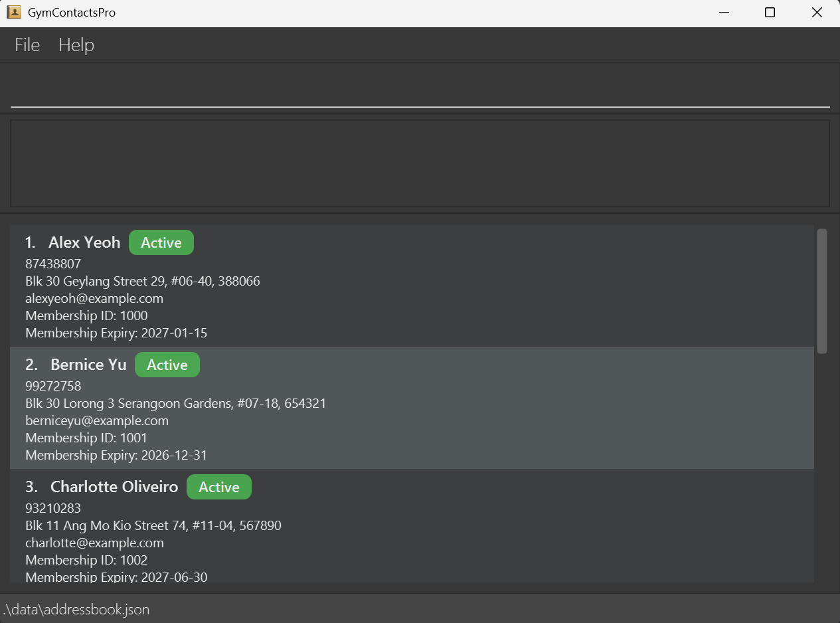
Task: Click the empty result display box
Action: coord(420,163)
